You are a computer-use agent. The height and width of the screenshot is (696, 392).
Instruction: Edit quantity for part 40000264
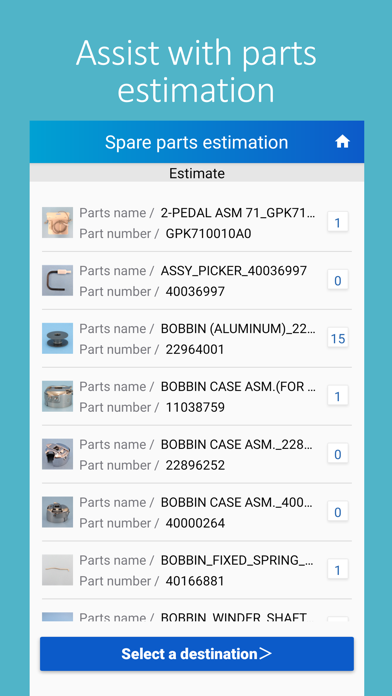pyautogui.click(x=338, y=512)
